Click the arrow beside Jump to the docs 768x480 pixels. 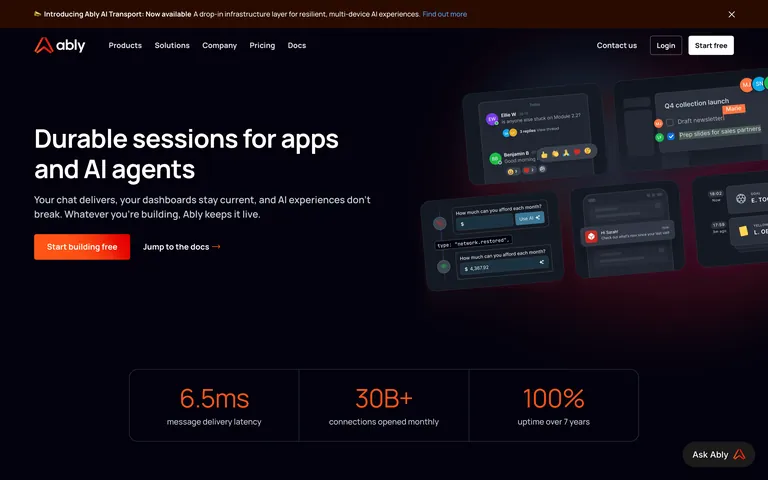coord(216,247)
